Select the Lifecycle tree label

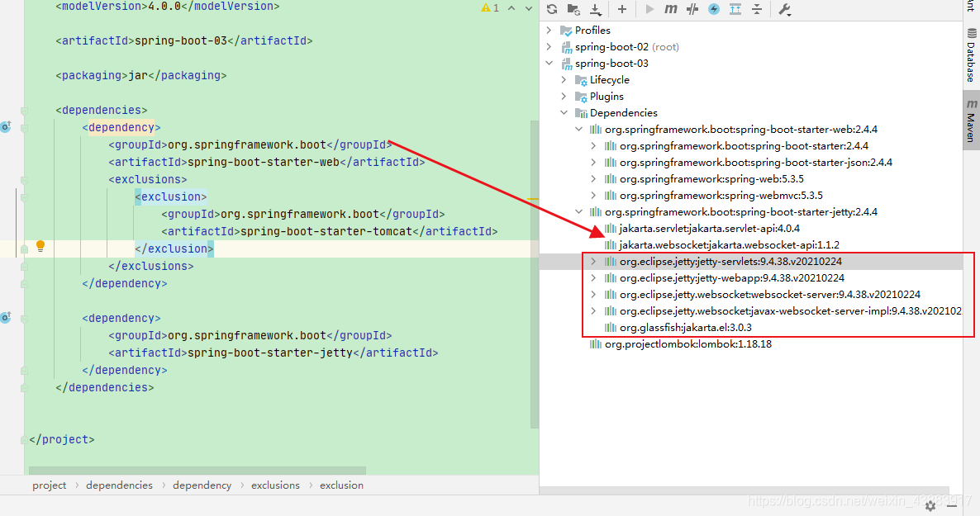[609, 80]
